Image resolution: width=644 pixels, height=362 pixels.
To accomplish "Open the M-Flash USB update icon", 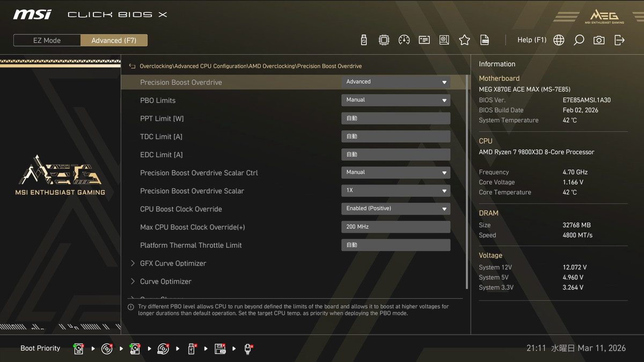I will tap(364, 40).
